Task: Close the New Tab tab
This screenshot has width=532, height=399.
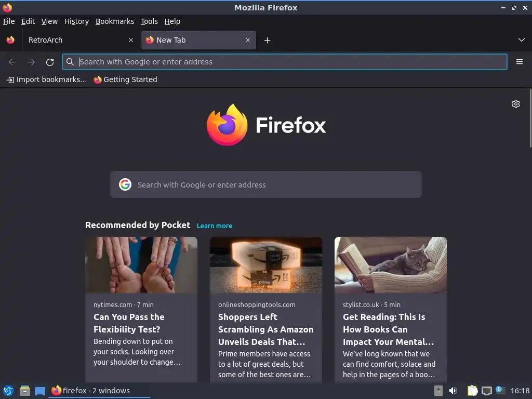Action: 248,40
